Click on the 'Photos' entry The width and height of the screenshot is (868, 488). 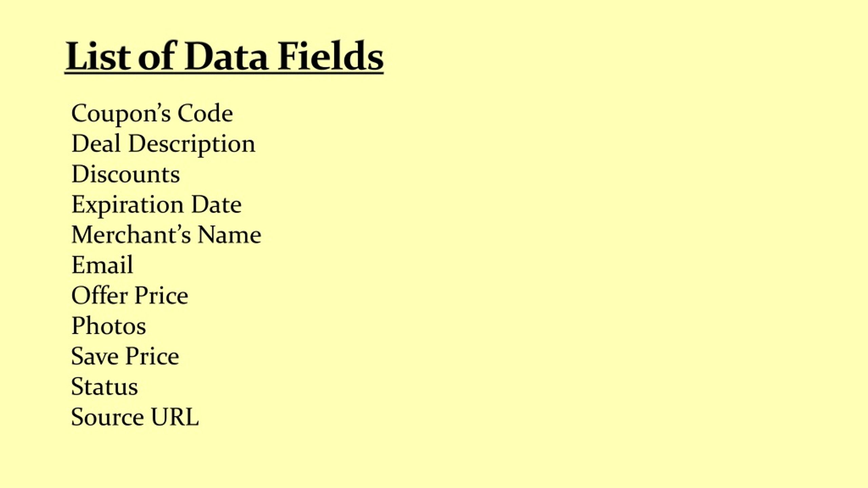point(108,326)
